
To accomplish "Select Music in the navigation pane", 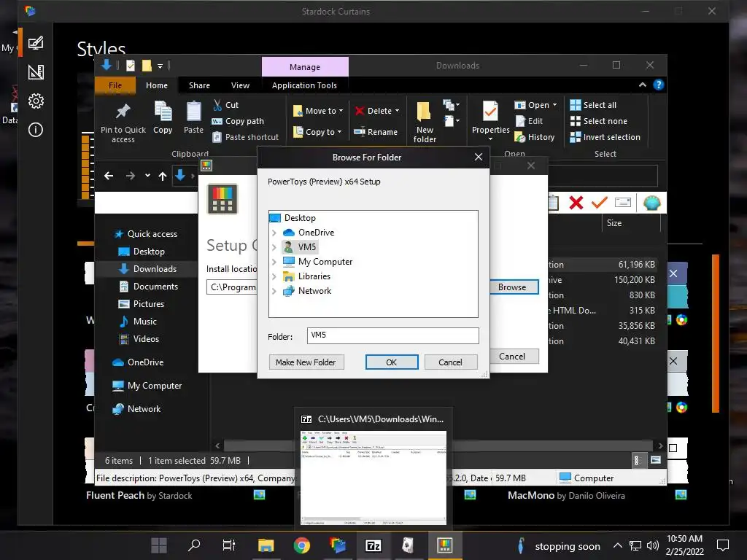I will click(138, 322).
